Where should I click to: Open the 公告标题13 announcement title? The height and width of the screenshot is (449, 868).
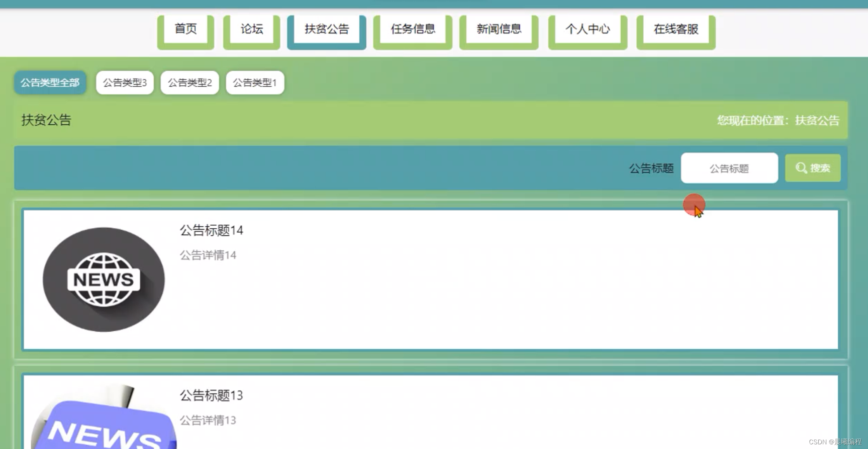pyautogui.click(x=211, y=395)
